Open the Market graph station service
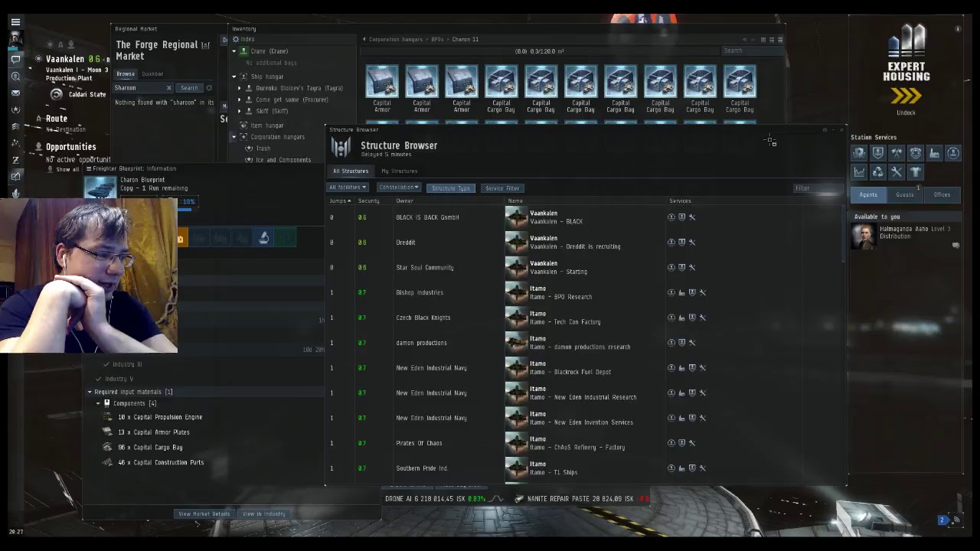This screenshot has height=551, width=980. pos(859,172)
